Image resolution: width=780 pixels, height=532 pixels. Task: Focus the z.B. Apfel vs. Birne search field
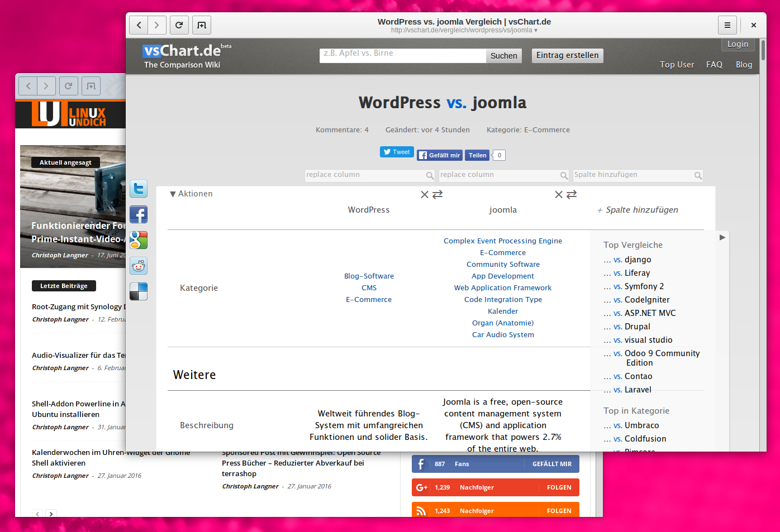(x=403, y=55)
